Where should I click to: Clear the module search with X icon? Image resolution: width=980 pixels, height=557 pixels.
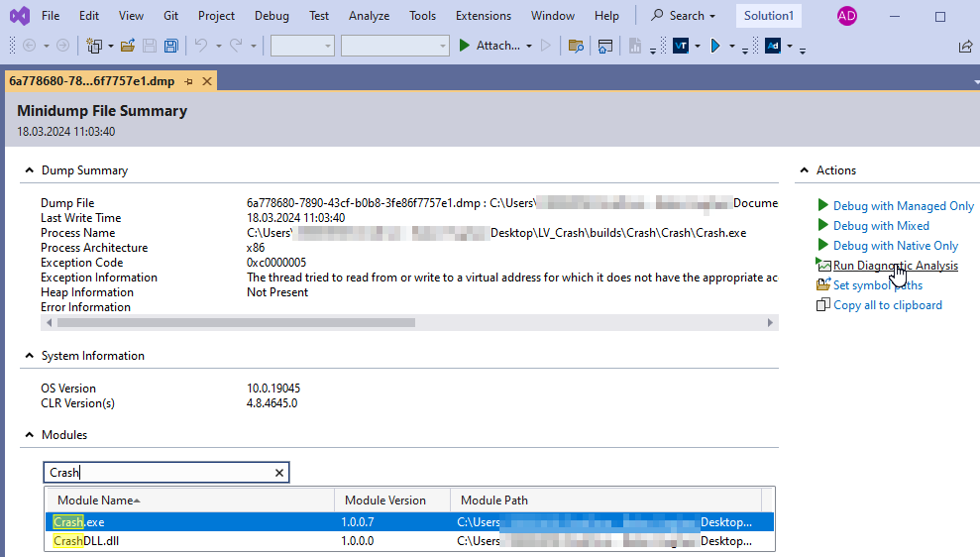coord(279,473)
